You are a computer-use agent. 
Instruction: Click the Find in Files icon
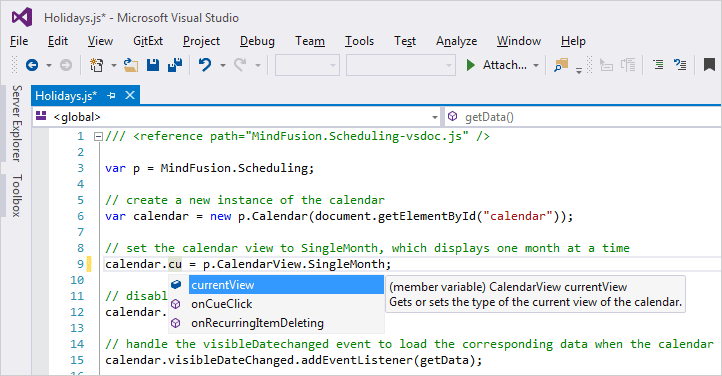pyautogui.click(x=561, y=65)
